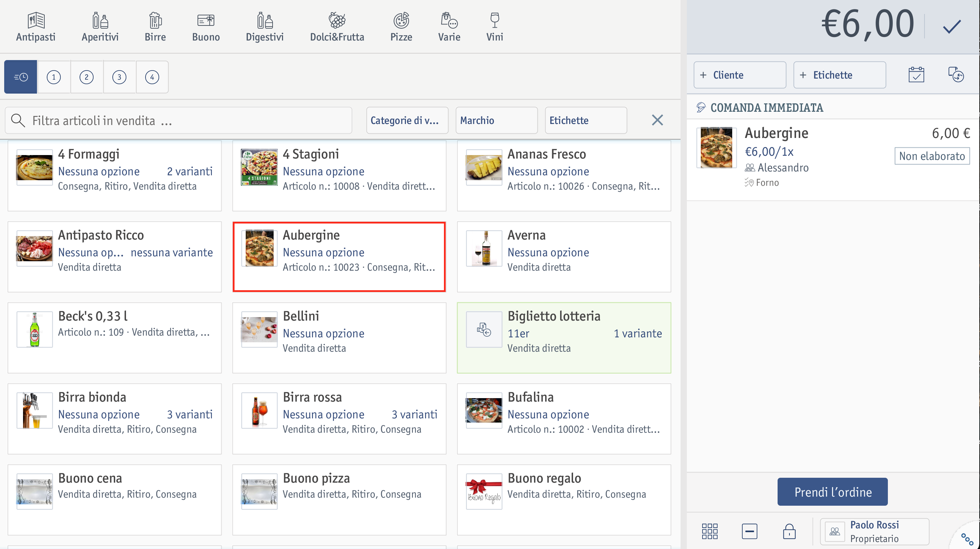
Task: Add Averna to the order
Action: tap(564, 257)
